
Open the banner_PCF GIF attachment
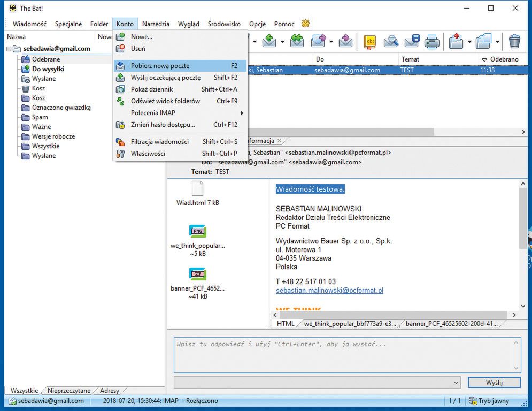coord(197,275)
